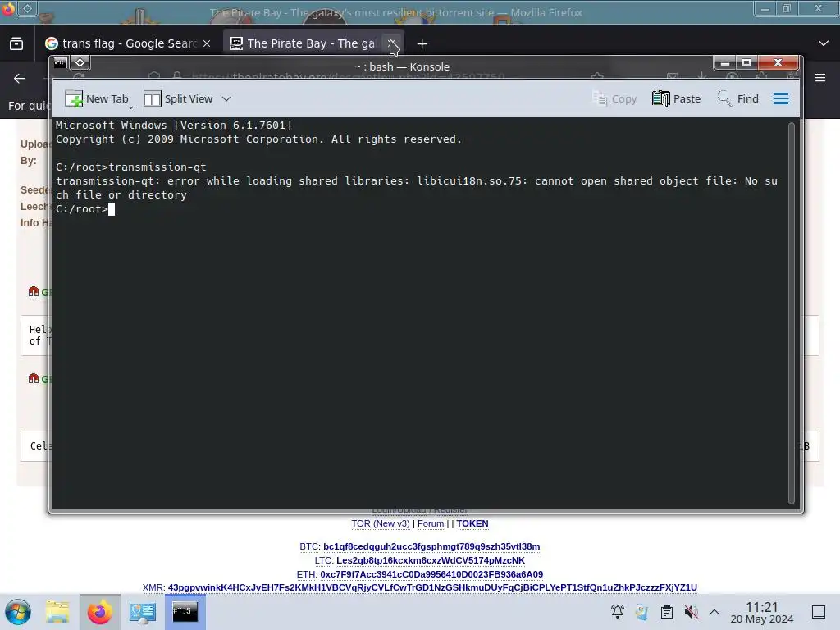Viewport: 840px width, 630px height.
Task: Click the ETH address link
Action: (431, 574)
